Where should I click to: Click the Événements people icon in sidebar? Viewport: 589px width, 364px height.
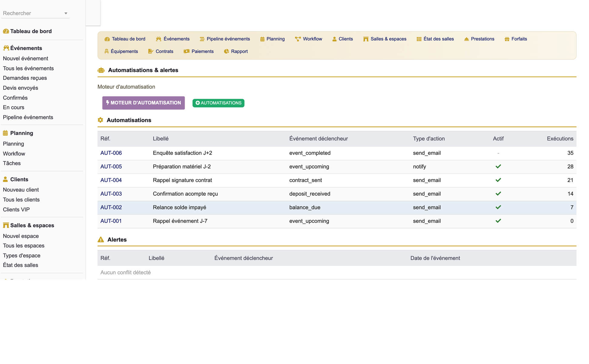(x=6, y=48)
